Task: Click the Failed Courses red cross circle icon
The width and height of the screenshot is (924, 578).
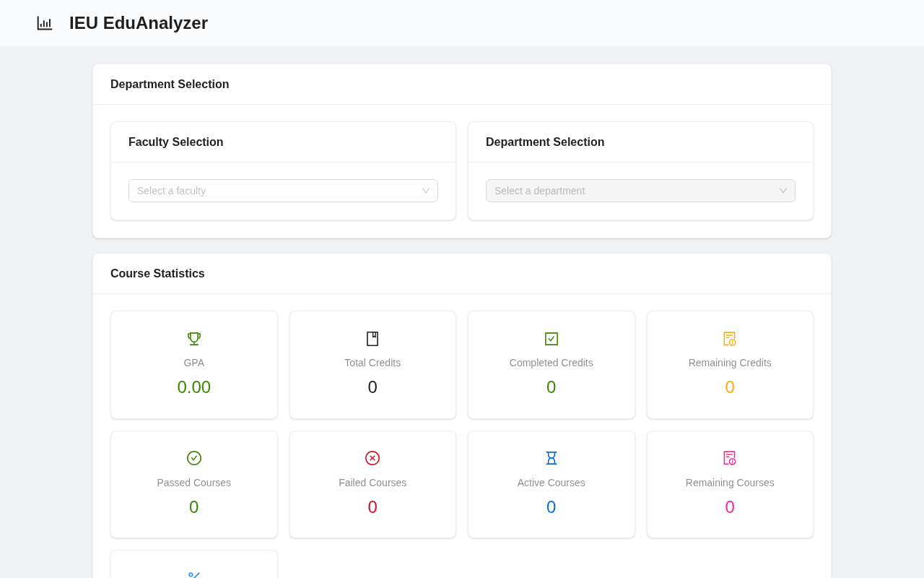Action: [372, 458]
